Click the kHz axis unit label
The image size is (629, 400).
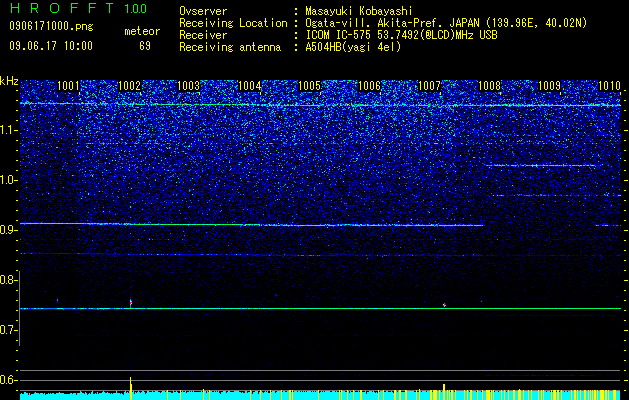coord(9,81)
